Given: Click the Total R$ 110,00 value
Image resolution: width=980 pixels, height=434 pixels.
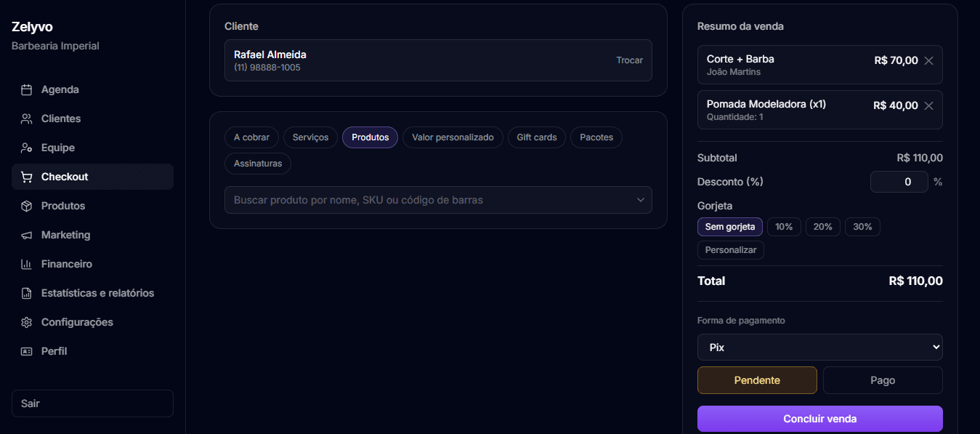Looking at the screenshot, I should [916, 281].
